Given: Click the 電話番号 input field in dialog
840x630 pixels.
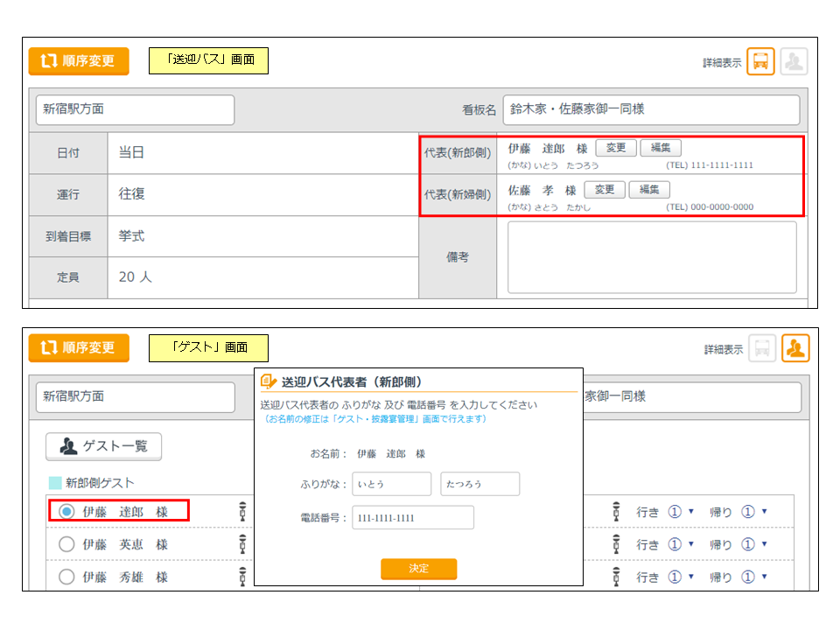Looking at the screenshot, I should 413,518.
